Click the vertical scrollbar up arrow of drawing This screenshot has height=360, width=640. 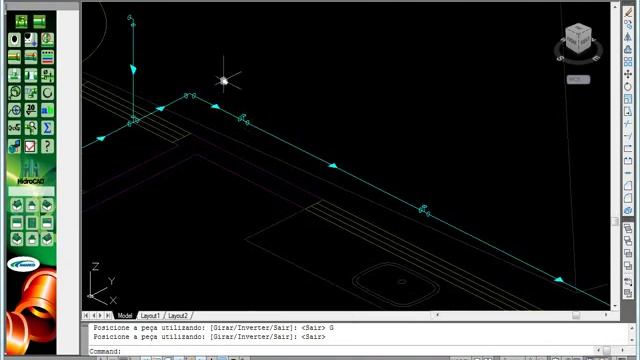coord(615,7)
